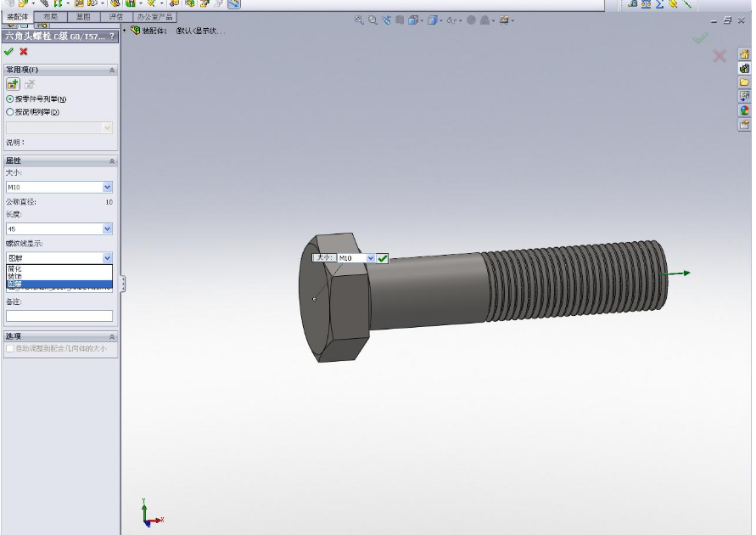Screen dimensions: 756x535
Task: Click the add to favorites icon
Action: (x=13, y=84)
